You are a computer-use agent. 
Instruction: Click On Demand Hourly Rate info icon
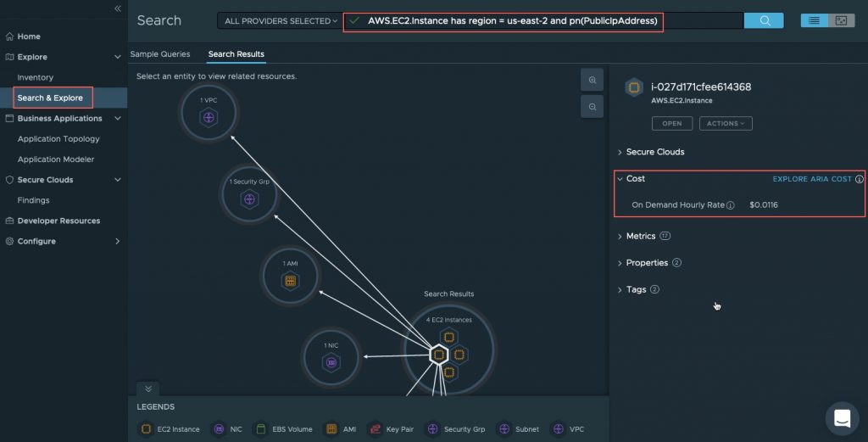731,205
